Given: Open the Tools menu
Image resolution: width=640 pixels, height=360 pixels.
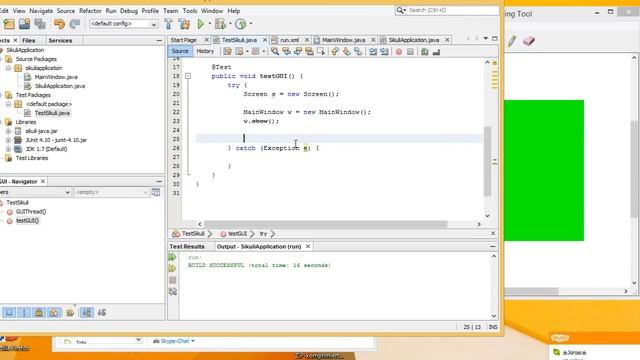Looking at the screenshot, I should (189, 11).
